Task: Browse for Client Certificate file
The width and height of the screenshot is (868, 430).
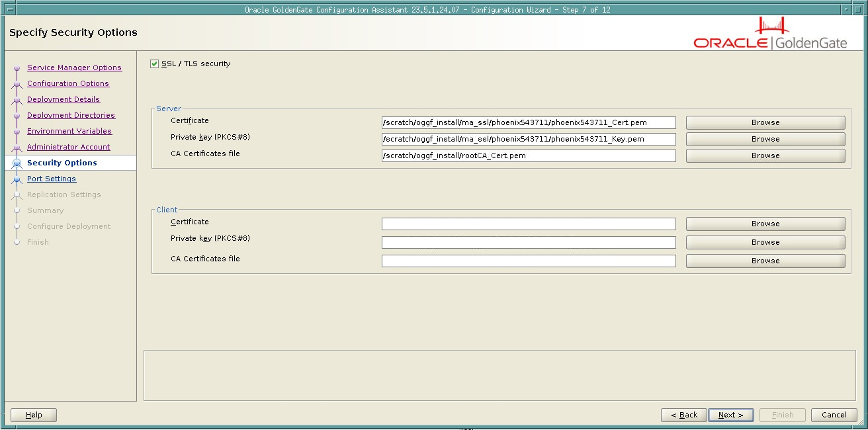Action: [x=765, y=224]
